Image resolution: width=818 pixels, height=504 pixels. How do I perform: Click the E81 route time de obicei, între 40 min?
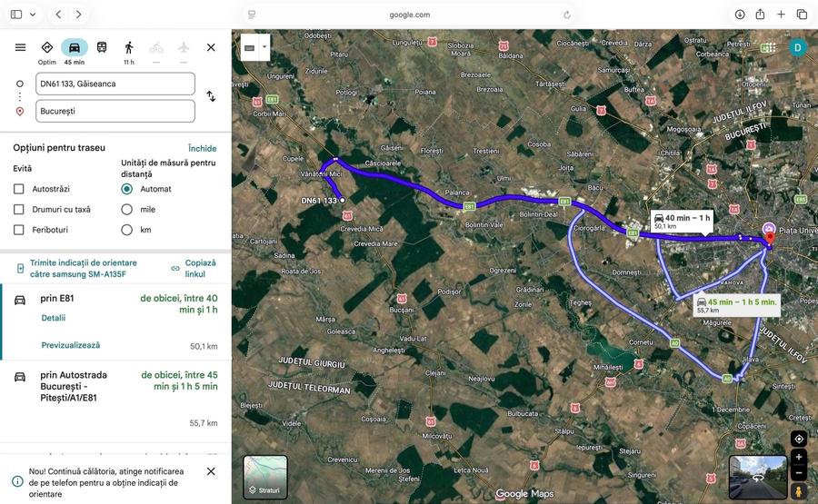pos(179,304)
